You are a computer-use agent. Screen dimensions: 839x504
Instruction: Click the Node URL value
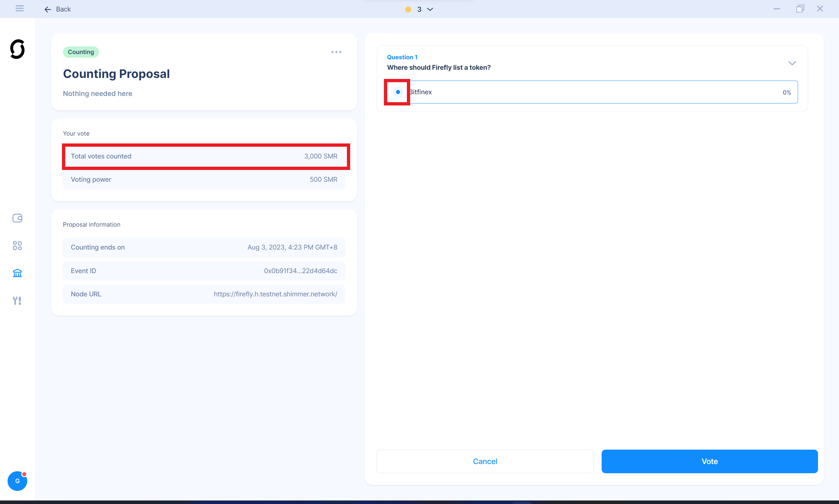tap(275, 294)
